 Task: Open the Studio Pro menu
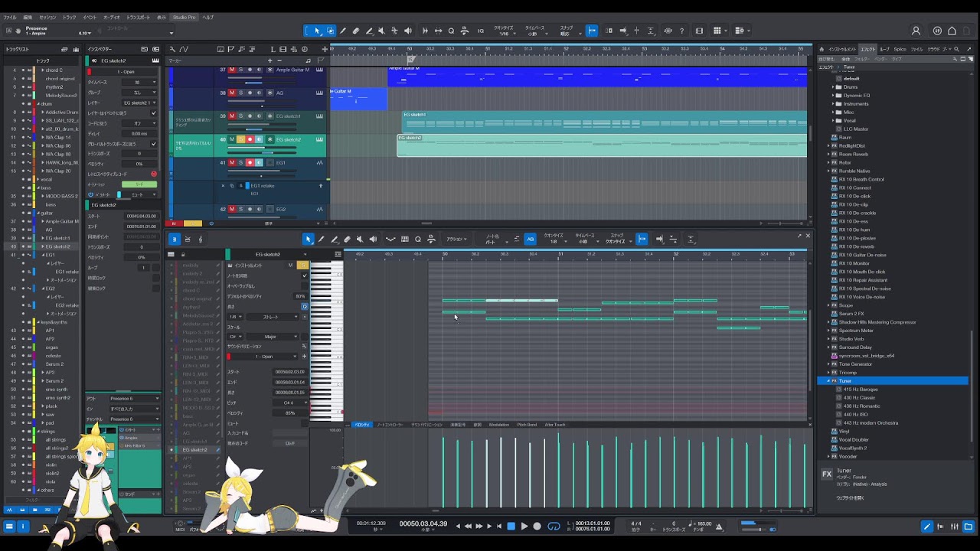pos(184,17)
